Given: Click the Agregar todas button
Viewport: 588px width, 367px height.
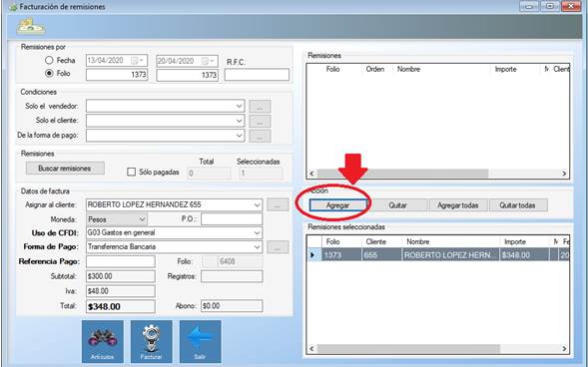Looking at the screenshot, I should (x=458, y=205).
